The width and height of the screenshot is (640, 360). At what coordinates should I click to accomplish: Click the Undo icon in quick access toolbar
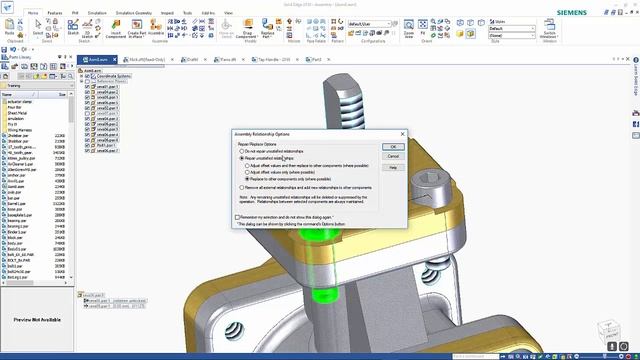(13, 49)
